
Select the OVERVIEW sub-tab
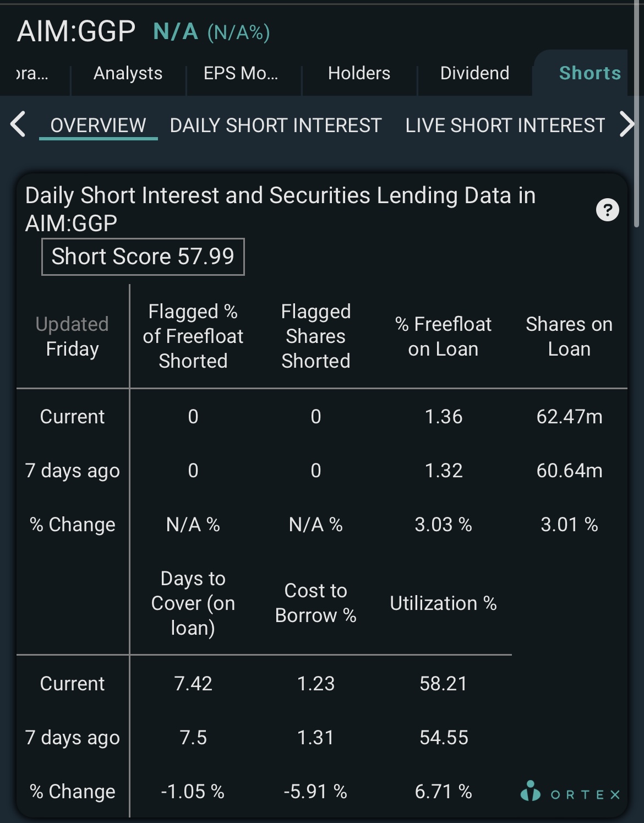click(x=98, y=126)
